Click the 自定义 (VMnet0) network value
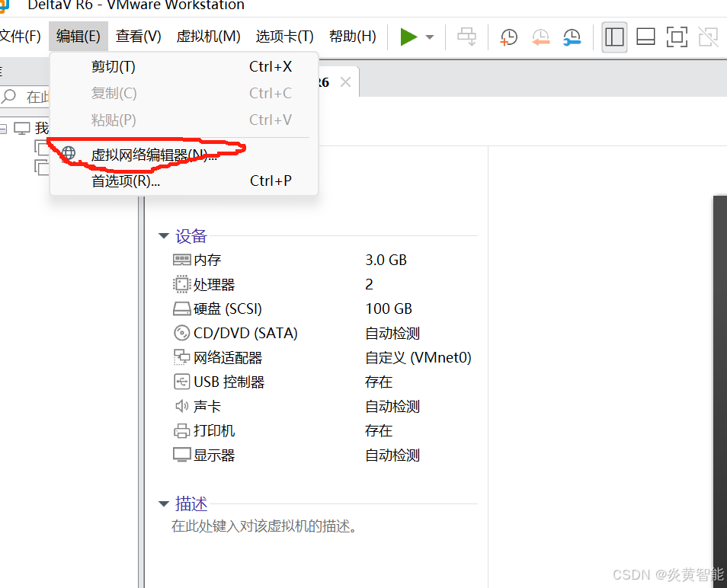 [418, 358]
